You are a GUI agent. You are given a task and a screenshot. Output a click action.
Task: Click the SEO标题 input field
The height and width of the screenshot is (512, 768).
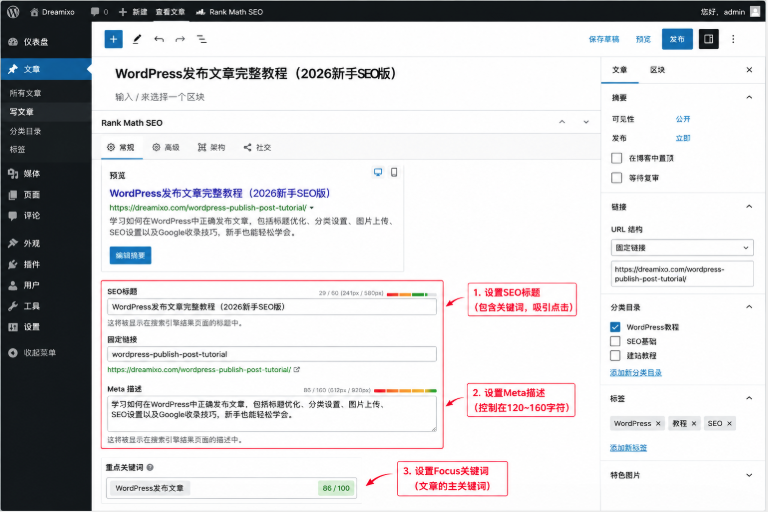click(272, 307)
